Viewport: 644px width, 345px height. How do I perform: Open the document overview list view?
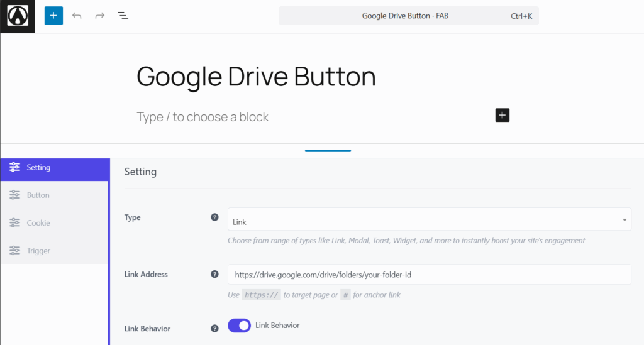123,16
